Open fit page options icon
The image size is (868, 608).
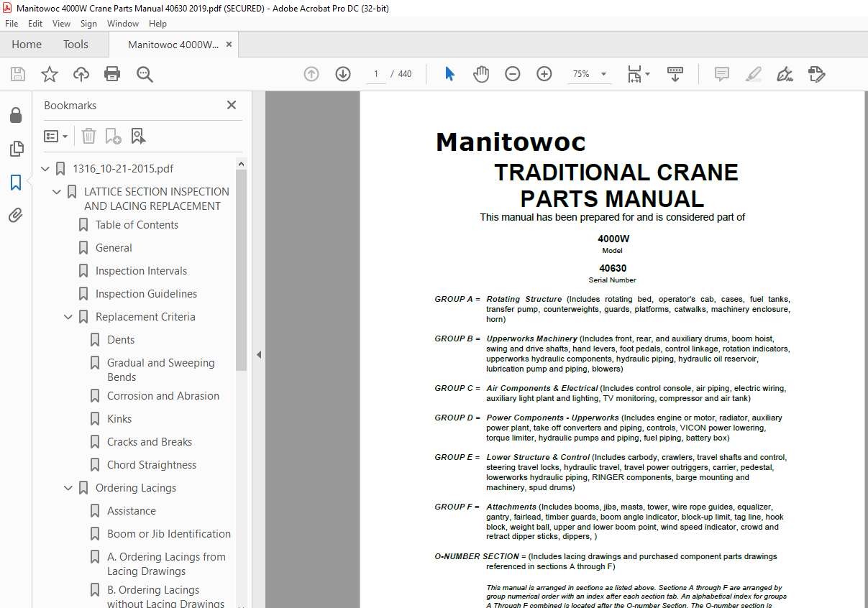point(638,74)
